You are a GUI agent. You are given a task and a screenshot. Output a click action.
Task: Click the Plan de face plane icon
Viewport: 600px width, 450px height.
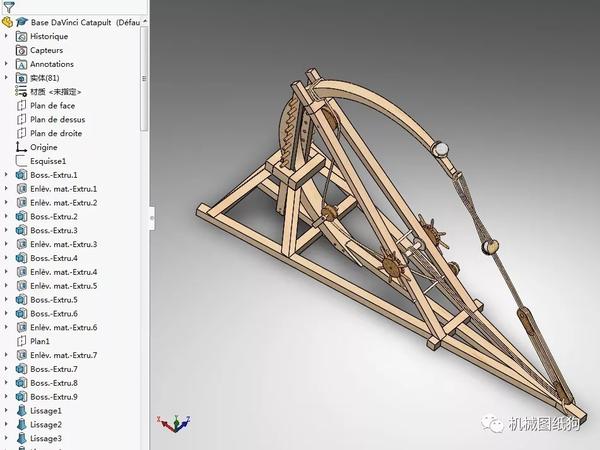click(x=21, y=106)
